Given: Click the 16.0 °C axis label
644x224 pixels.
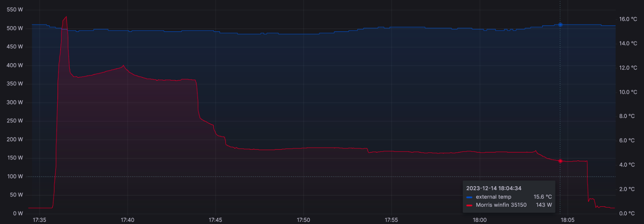Looking at the screenshot, I should [x=628, y=19].
